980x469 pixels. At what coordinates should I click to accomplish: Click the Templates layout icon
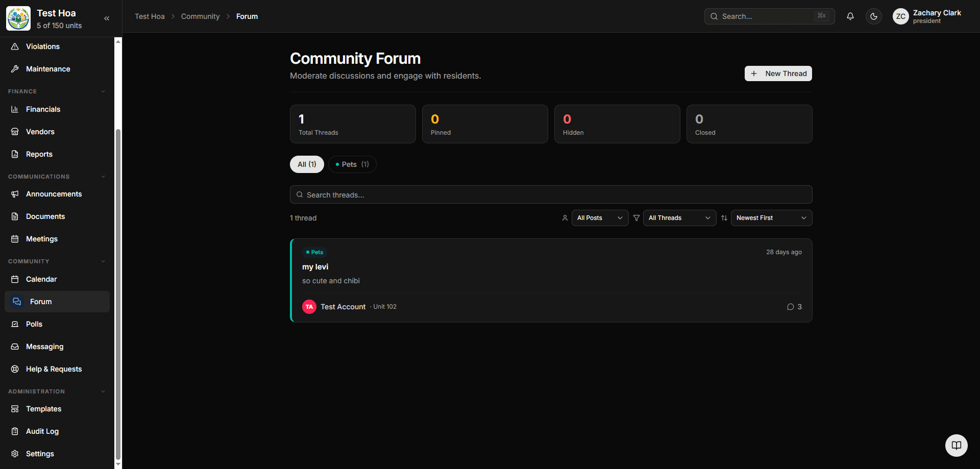[15, 409]
